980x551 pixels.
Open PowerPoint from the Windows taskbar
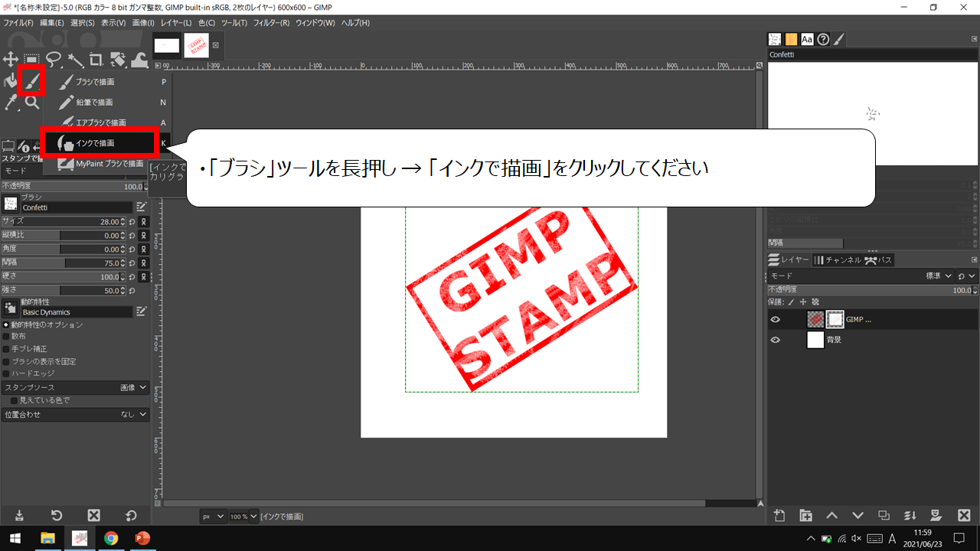(x=142, y=538)
